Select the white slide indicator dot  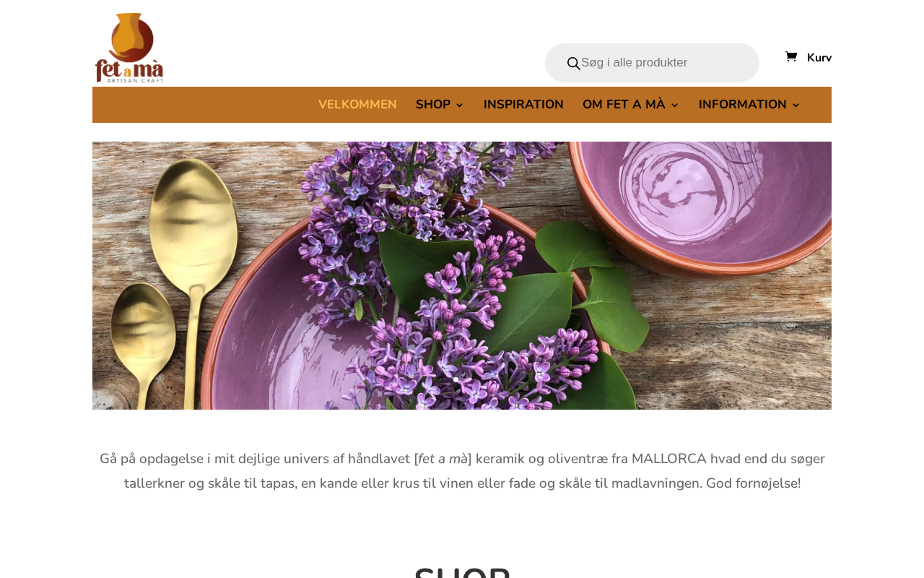pos(456,379)
